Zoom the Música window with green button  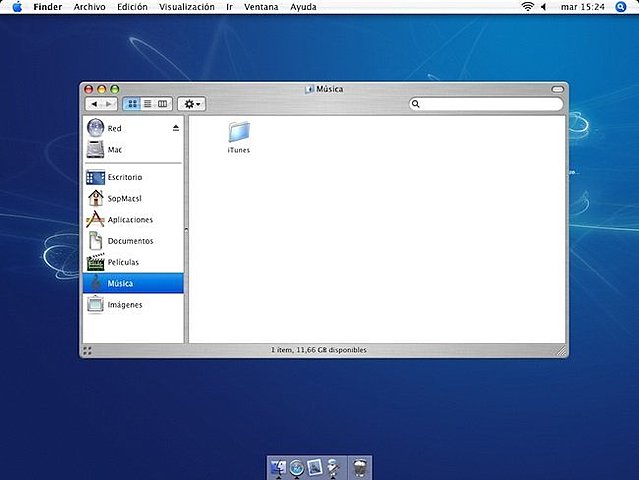pos(115,89)
